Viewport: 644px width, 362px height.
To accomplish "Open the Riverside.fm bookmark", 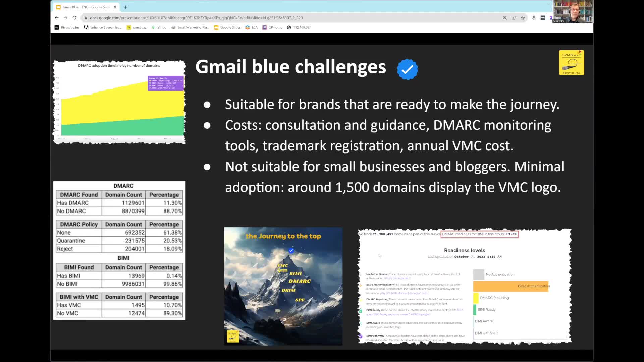I will 67,27.
